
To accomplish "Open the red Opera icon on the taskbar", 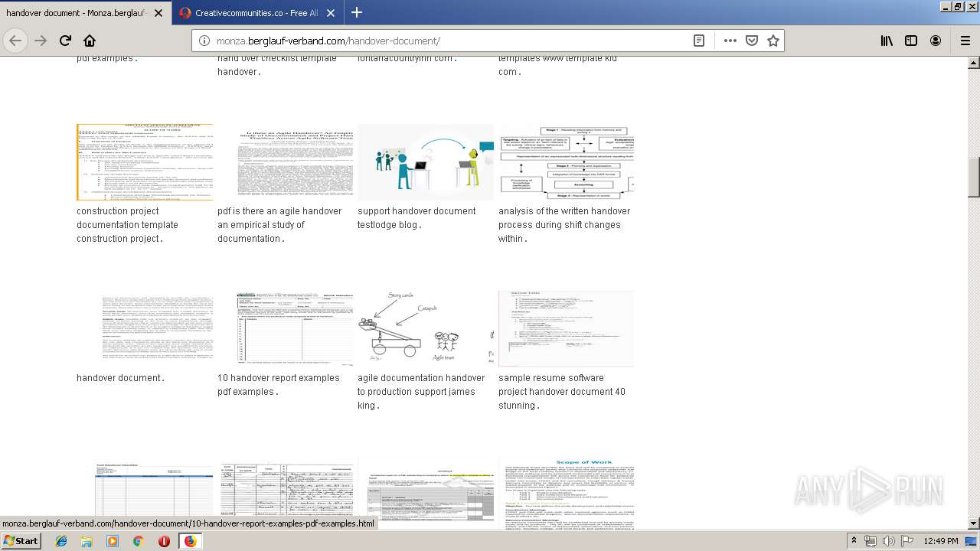I will (x=164, y=541).
